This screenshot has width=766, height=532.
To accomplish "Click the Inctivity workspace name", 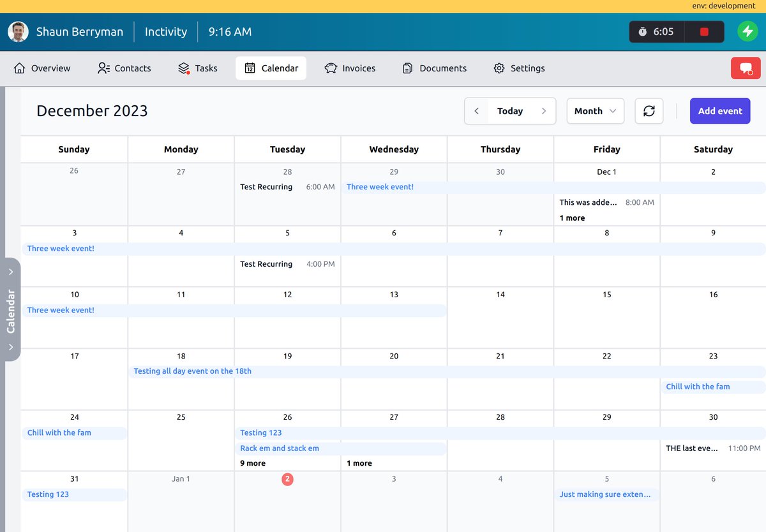I will [x=166, y=32].
